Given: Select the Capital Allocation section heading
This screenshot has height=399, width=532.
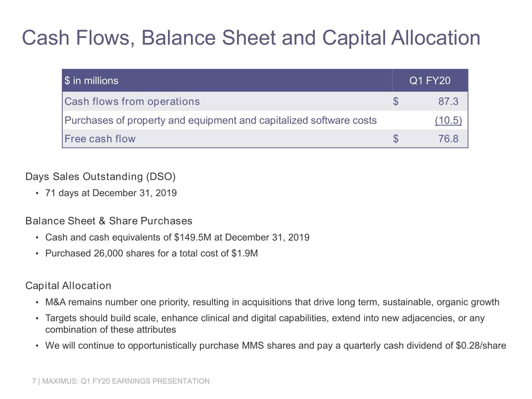Looking at the screenshot, I should coord(68,286).
